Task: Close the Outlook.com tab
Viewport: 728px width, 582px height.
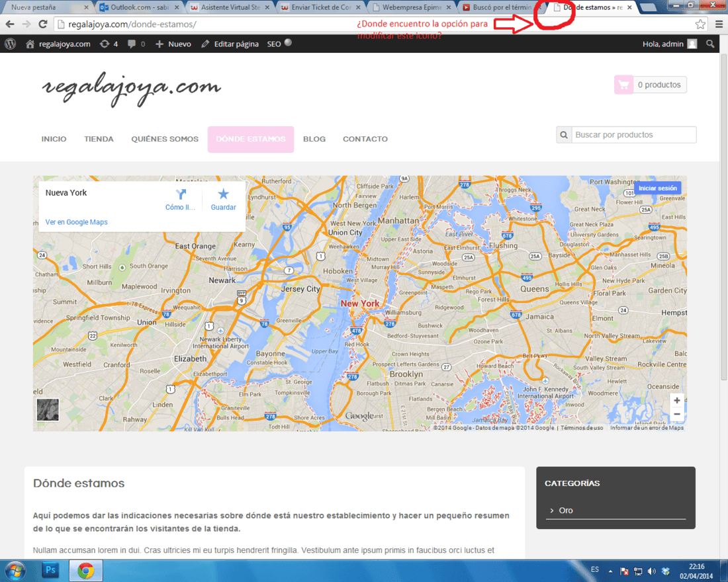Action: point(177,7)
